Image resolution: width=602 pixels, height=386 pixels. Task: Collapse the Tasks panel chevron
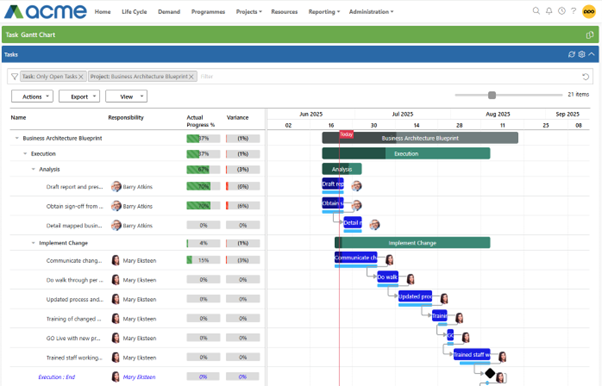(x=592, y=55)
